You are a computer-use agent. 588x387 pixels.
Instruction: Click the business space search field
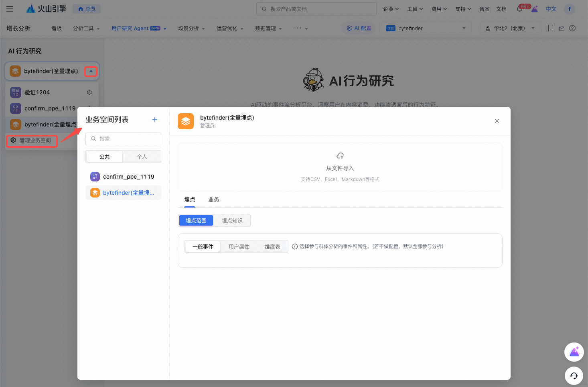124,139
